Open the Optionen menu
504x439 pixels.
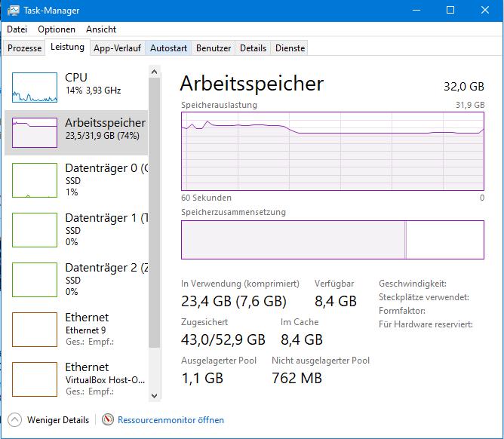click(57, 29)
